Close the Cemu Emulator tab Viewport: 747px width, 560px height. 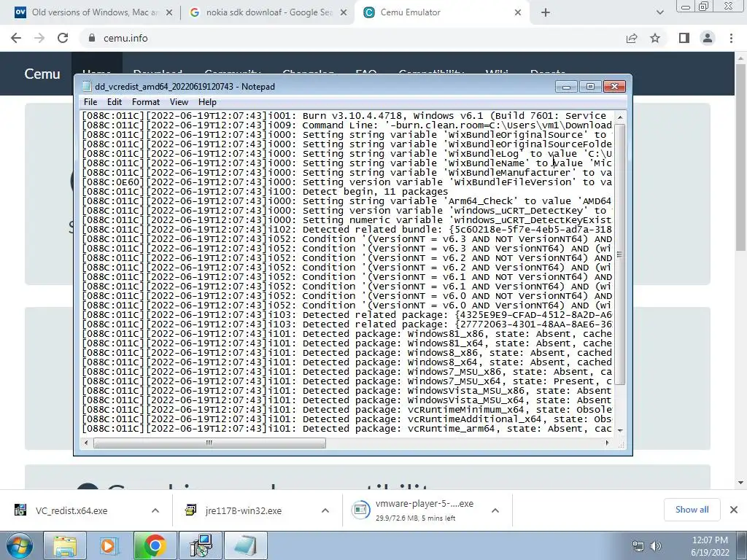(518, 13)
